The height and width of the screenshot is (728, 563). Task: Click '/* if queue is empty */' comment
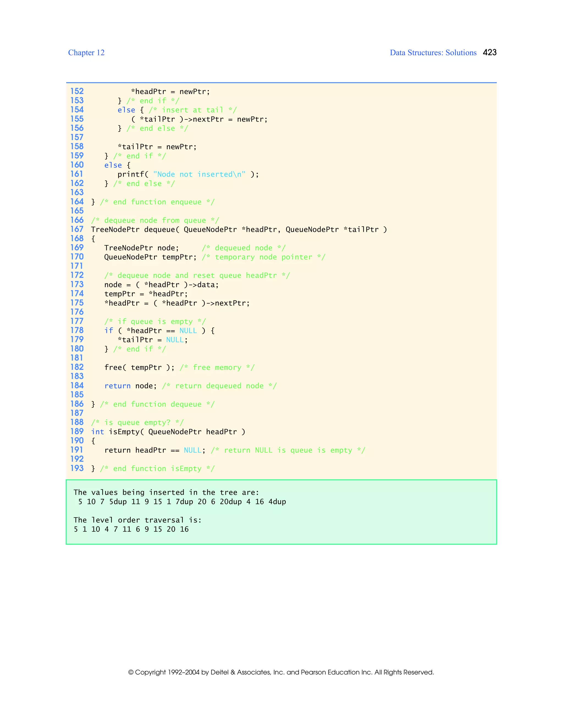(155, 321)
